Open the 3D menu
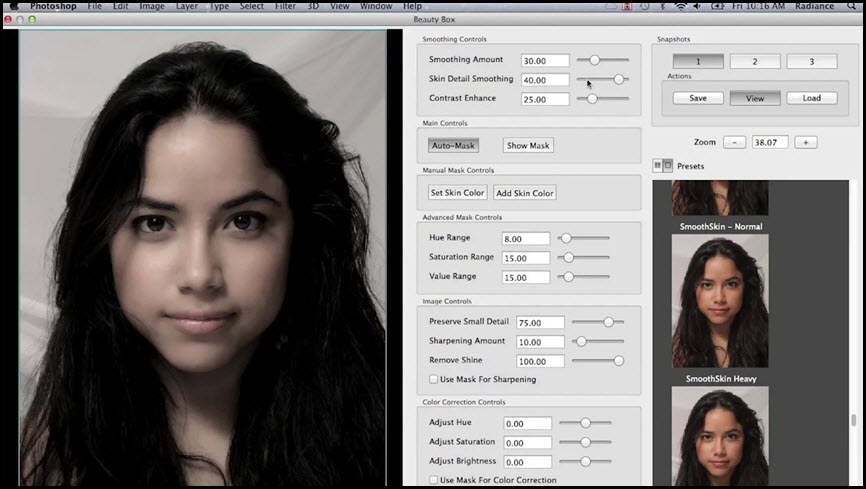This screenshot has height=489, width=866. pyautogui.click(x=313, y=6)
